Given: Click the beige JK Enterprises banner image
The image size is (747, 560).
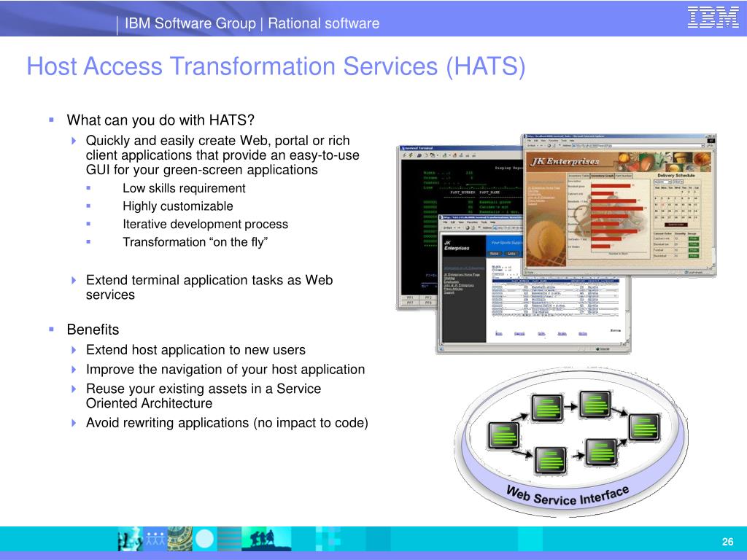Looking at the screenshot, I should tap(619, 162).
